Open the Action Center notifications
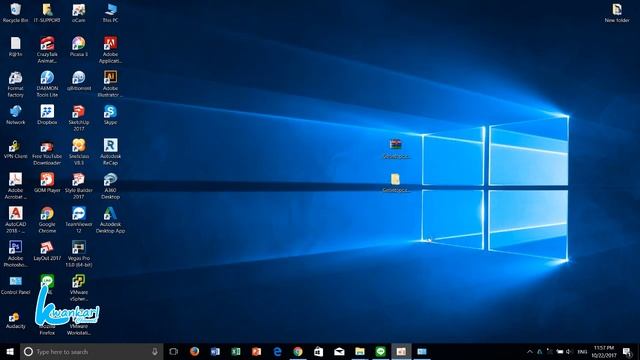This screenshot has width=640, height=360. point(628,351)
